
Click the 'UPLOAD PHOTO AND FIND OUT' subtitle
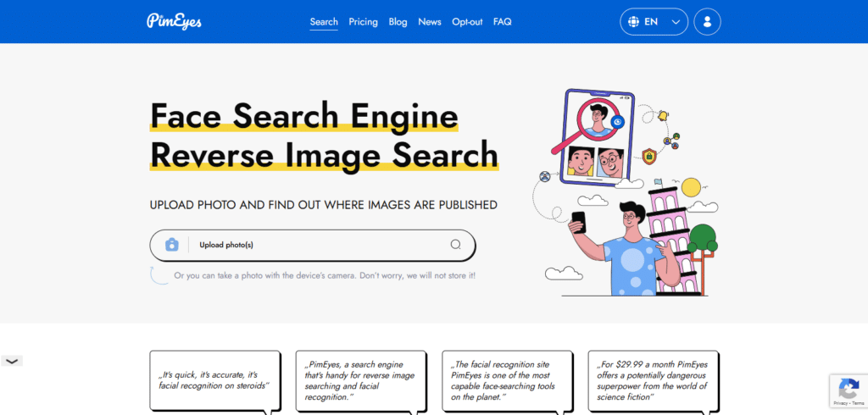(x=324, y=205)
